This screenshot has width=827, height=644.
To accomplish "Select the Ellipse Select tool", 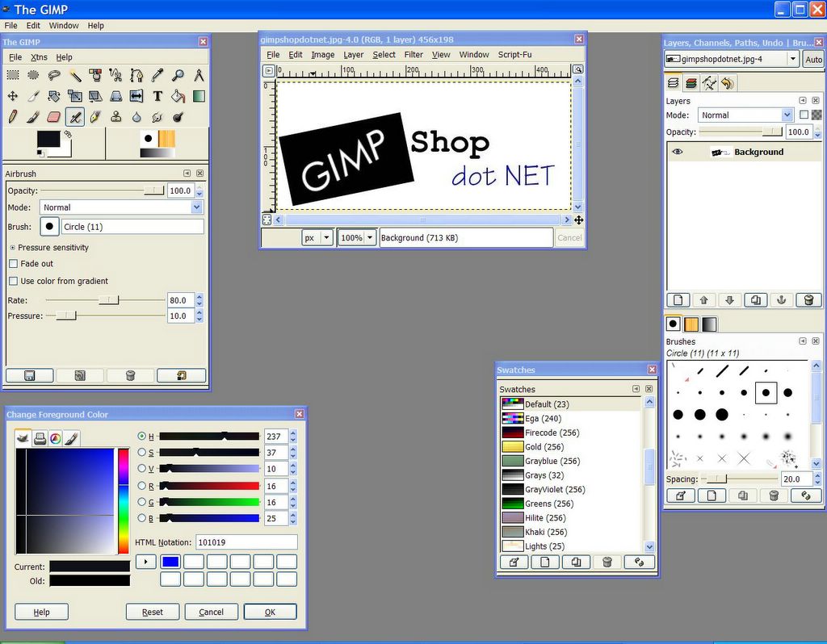I will pyautogui.click(x=33, y=75).
